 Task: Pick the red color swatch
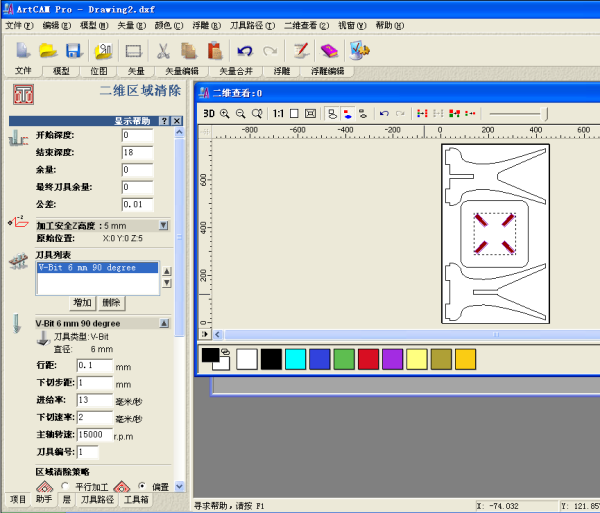368,359
